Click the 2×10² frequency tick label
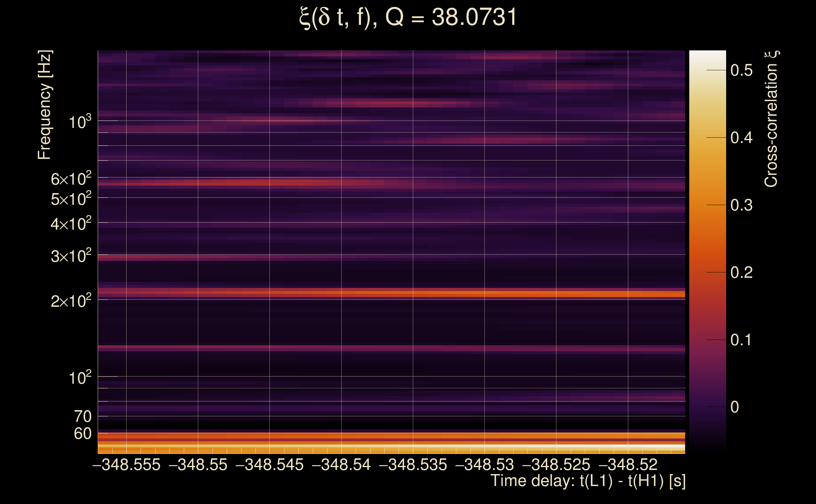816x504 pixels. click(71, 301)
